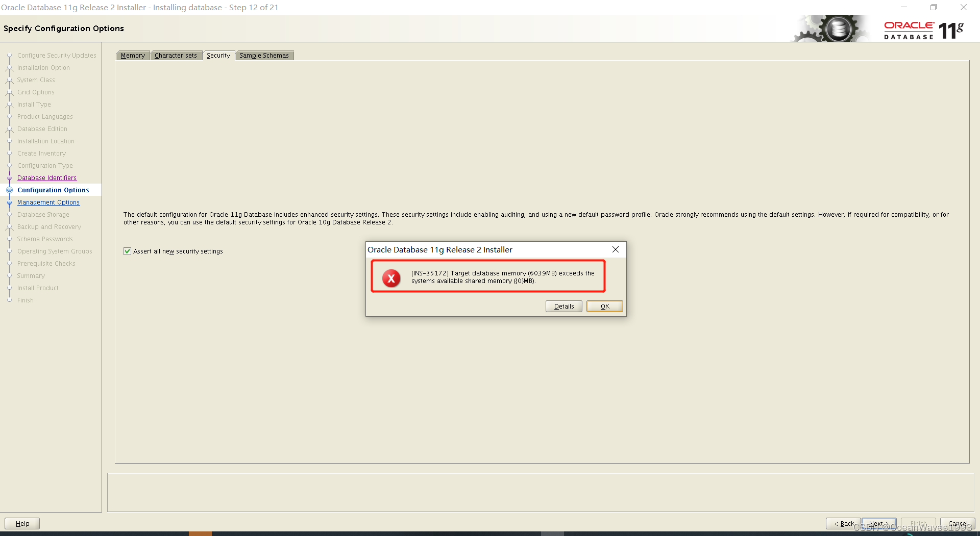Cancel the installation

click(958, 524)
